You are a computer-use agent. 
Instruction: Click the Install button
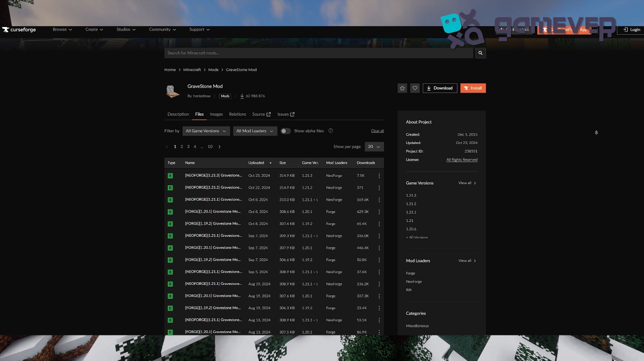point(473,88)
